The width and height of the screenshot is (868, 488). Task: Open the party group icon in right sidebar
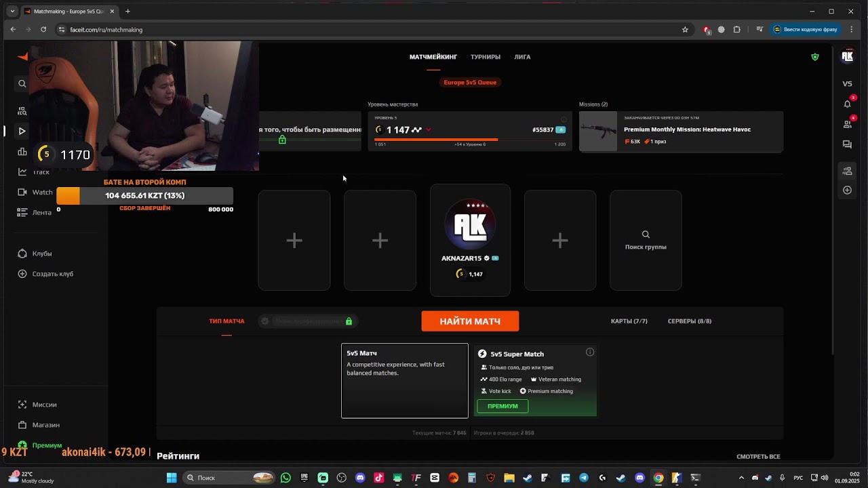pos(847,170)
